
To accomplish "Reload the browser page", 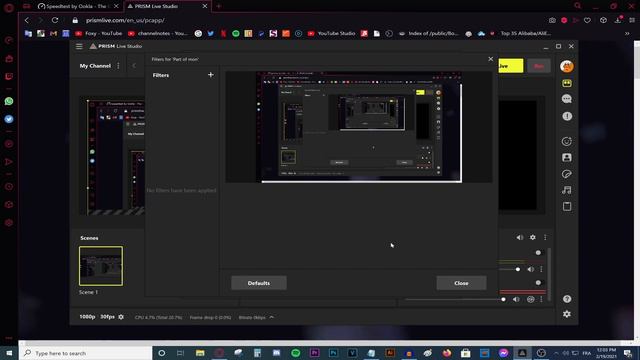I will (55, 20).
